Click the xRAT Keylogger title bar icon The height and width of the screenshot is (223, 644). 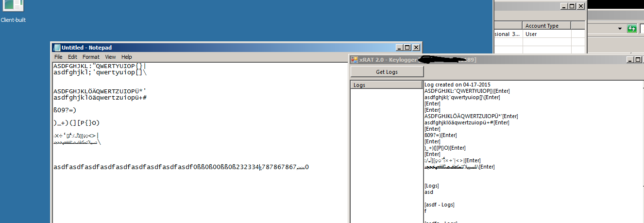(x=355, y=60)
